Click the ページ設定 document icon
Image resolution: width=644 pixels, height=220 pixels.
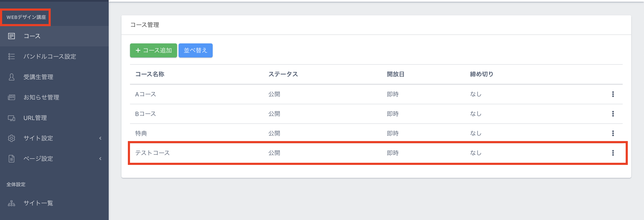[x=12, y=159]
